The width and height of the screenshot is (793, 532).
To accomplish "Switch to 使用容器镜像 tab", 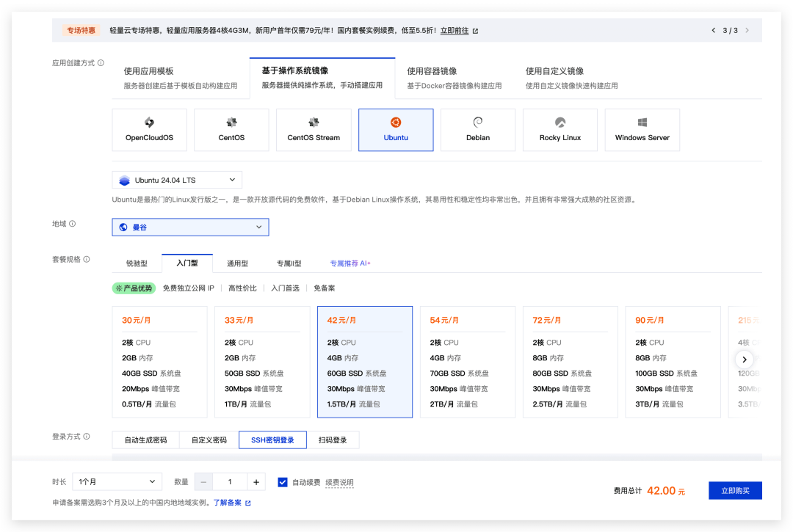I will tap(455, 78).
